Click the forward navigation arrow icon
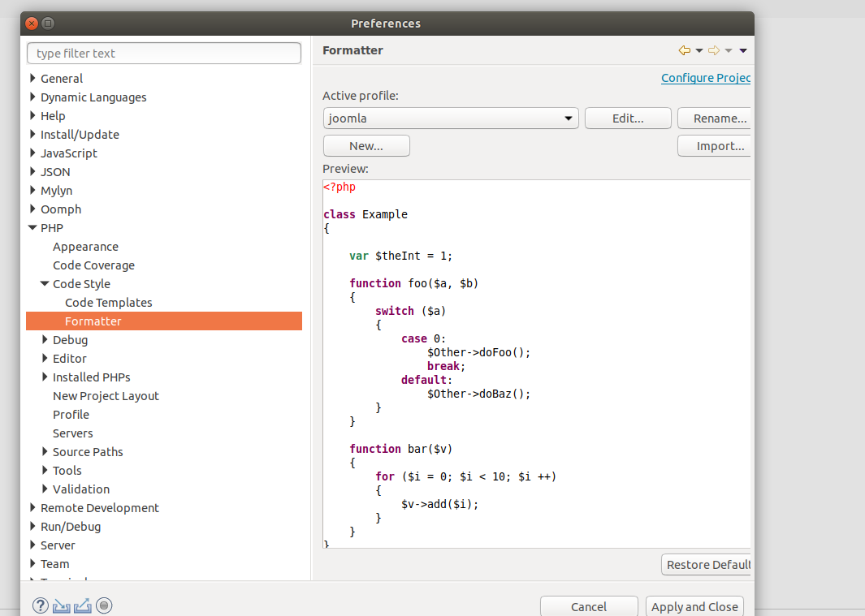This screenshot has width=865, height=616. click(714, 50)
